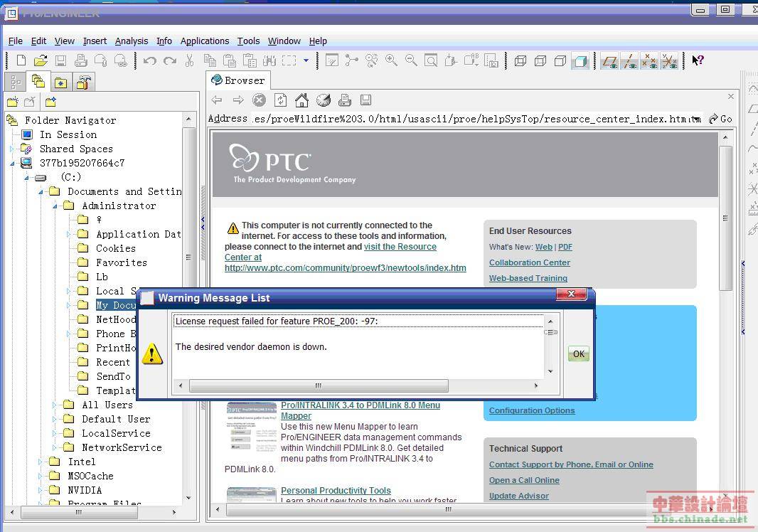
Task: Click OK in Warning Message List dialog
Action: coord(579,353)
